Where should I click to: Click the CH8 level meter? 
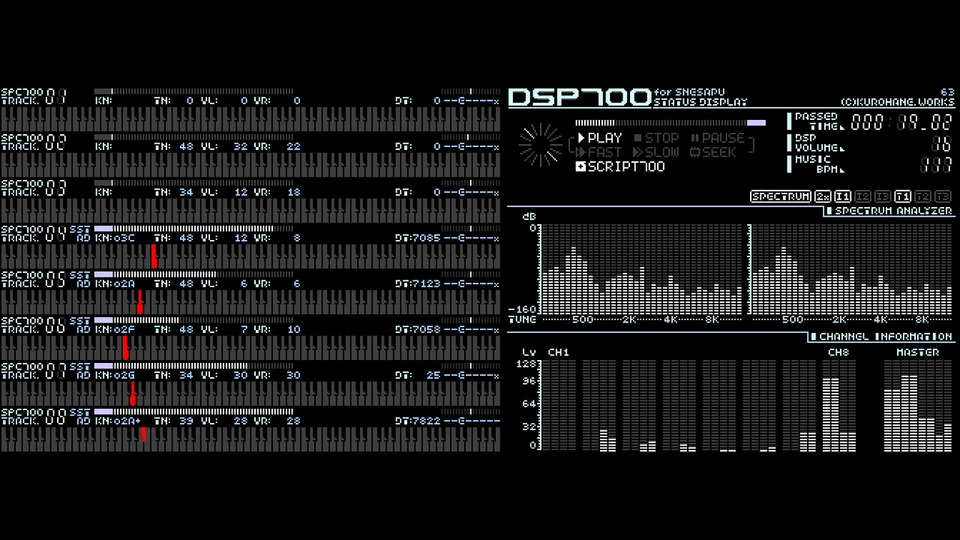(x=839, y=406)
